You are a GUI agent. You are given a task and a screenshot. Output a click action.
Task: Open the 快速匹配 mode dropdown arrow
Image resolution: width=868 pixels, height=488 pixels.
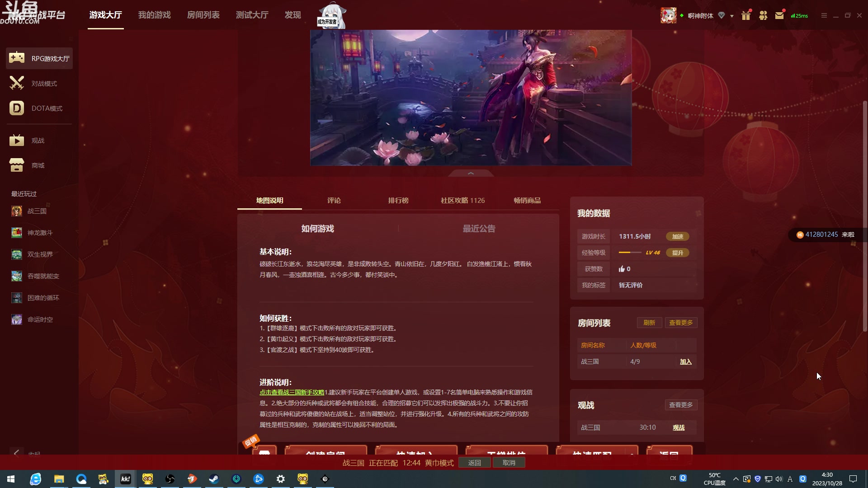632,454
